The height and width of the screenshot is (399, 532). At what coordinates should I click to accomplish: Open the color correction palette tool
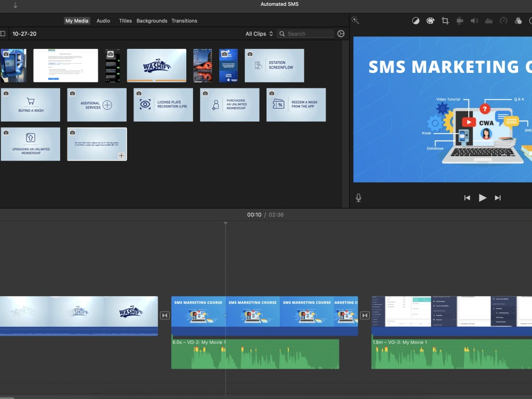[x=430, y=21]
